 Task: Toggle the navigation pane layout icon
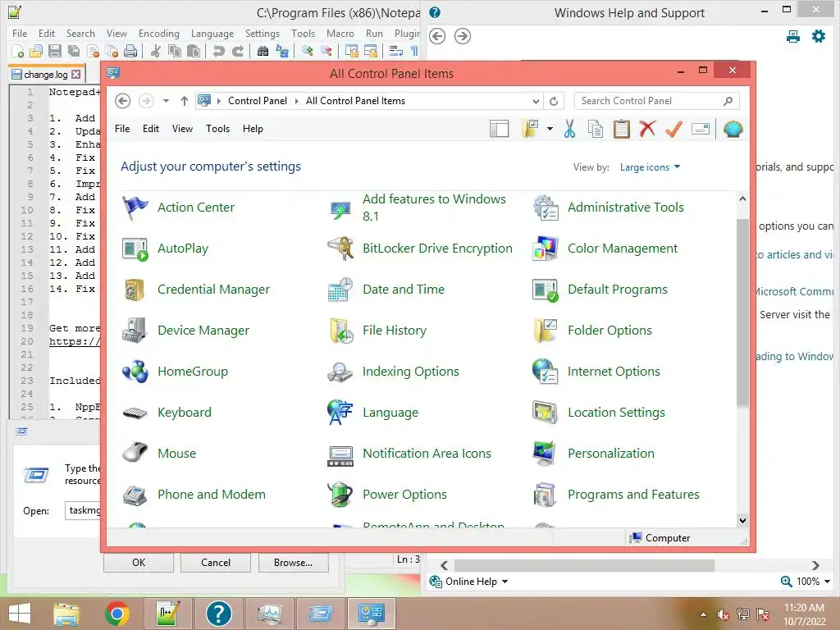coord(500,129)
